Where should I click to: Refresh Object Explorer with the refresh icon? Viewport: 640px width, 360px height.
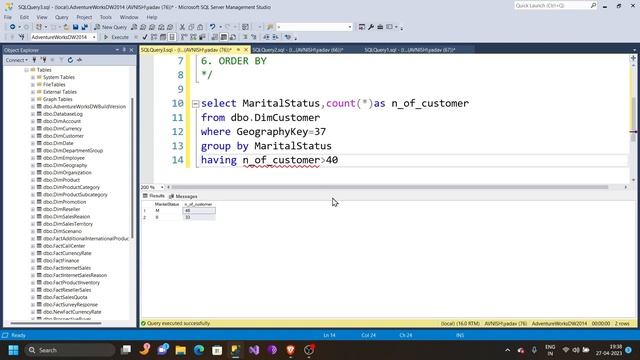point(70,60)
